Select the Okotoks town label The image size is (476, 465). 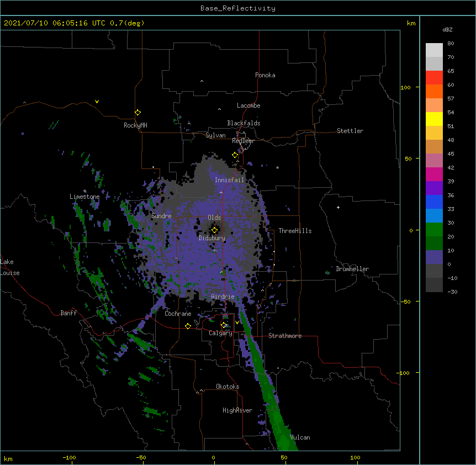[x=228, y=387]
